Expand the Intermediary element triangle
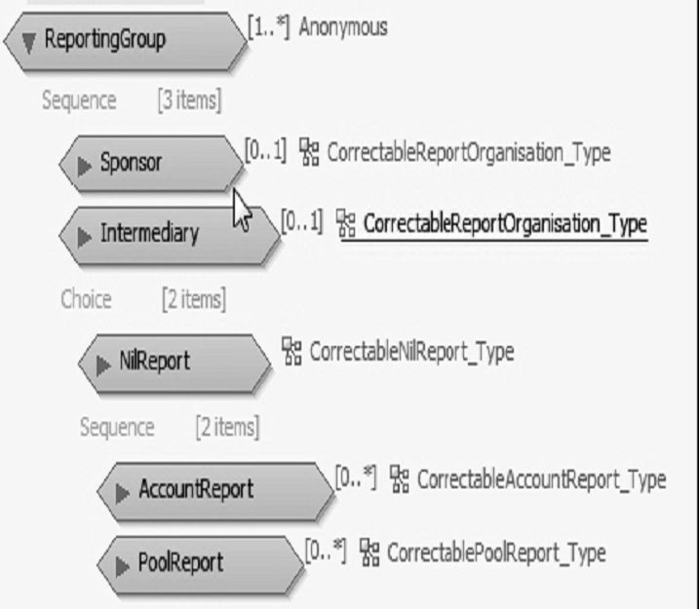700x612 pixels. pos(84,235)
